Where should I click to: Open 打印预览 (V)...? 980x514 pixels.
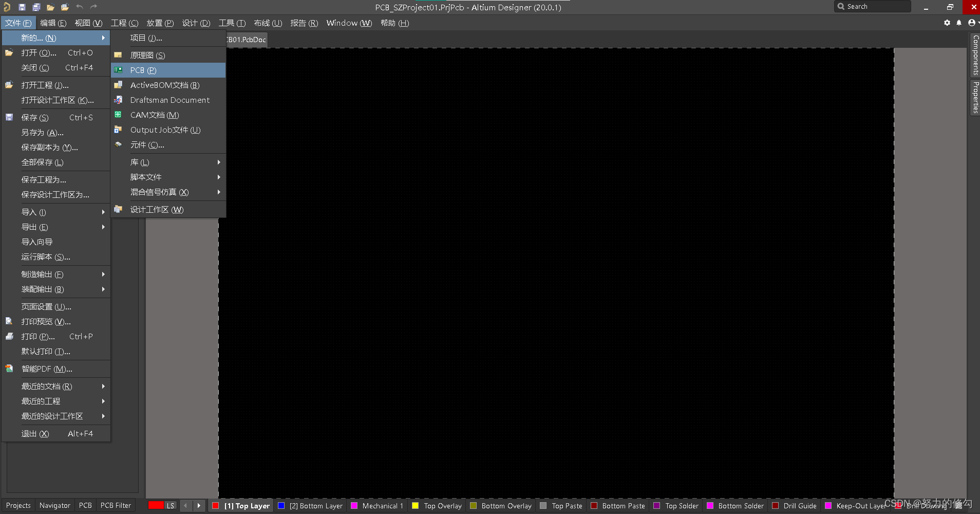pyautogui.click(x=56, y=321)
